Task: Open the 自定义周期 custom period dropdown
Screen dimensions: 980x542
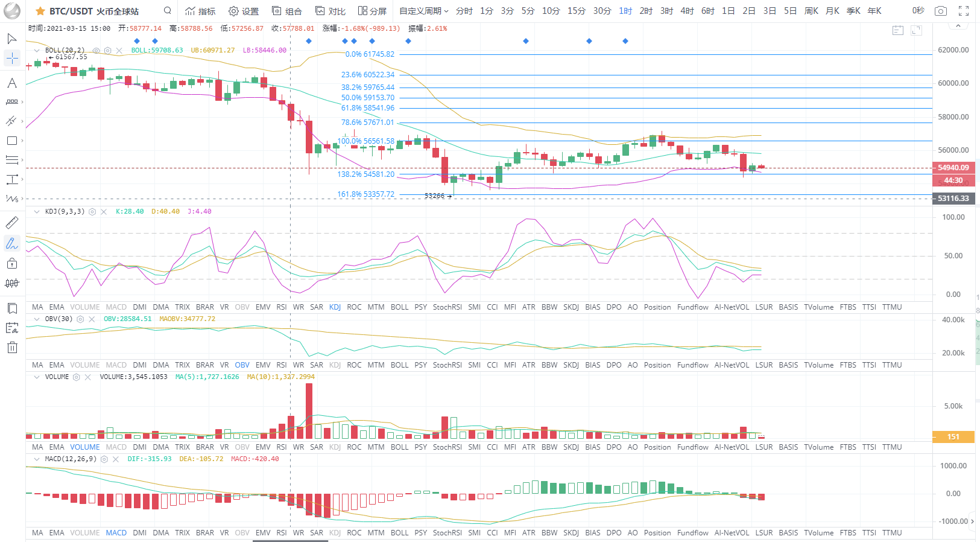Action: 423,11
